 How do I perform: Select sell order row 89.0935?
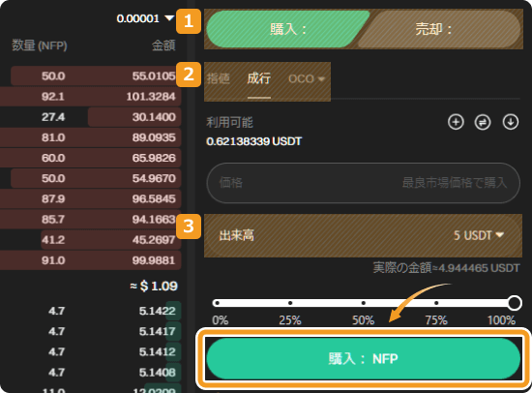(91, 137)
